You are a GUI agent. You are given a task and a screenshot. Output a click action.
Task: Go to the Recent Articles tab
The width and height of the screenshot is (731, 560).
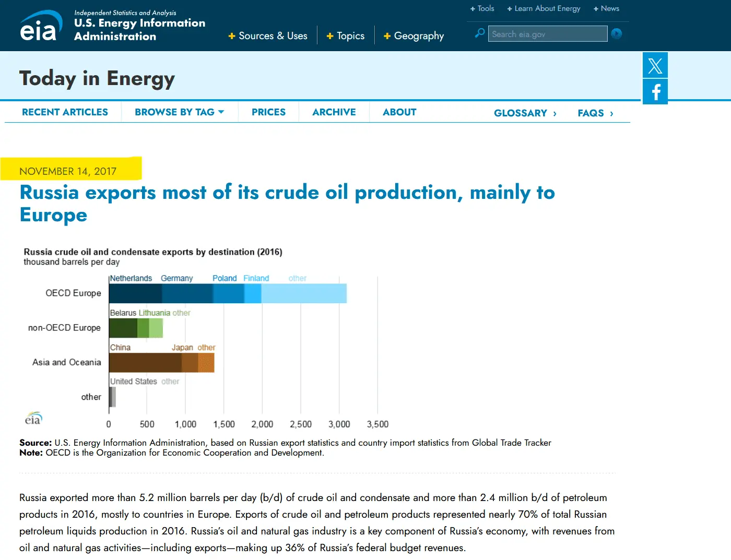click(65, 112)
